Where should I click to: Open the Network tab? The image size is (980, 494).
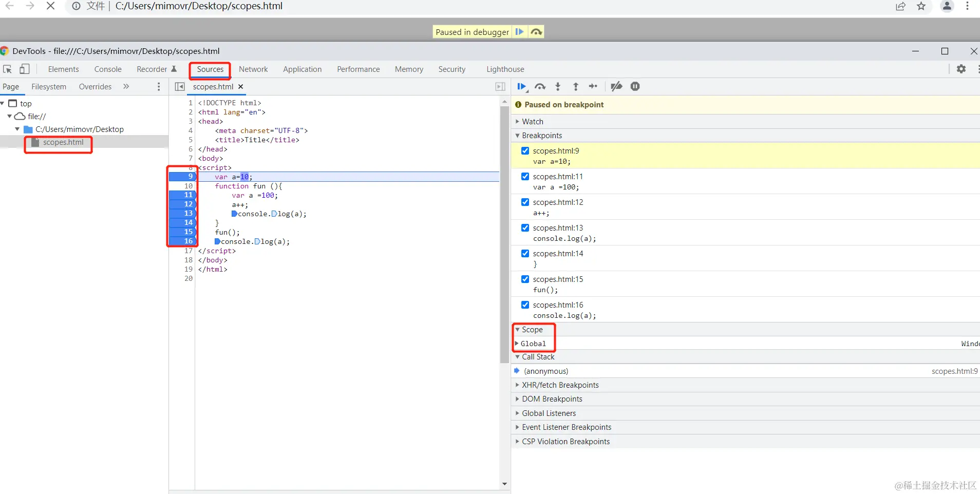(x=253, y=69)
